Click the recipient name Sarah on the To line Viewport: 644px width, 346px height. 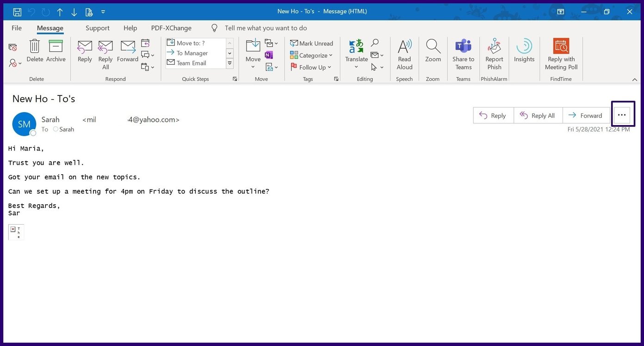tap(67, 129)
